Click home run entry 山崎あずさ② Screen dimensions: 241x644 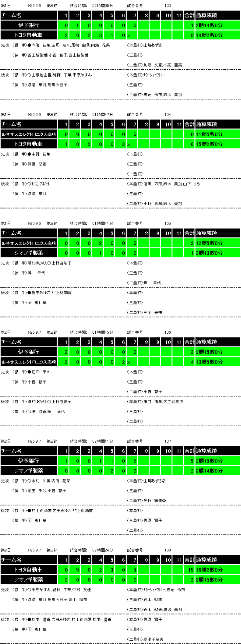click(x=154, y=481)
